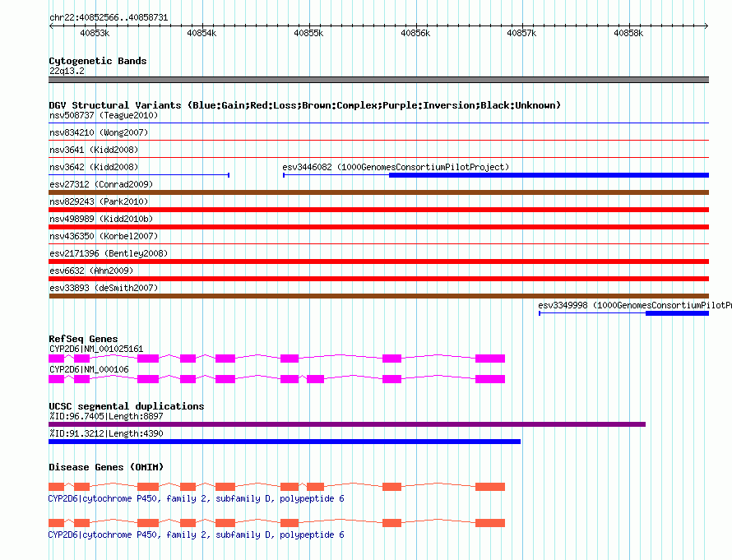Select the UCSC segmental duplications track title
The width and height of the screenshot is (732, 560).
[127, 406]
